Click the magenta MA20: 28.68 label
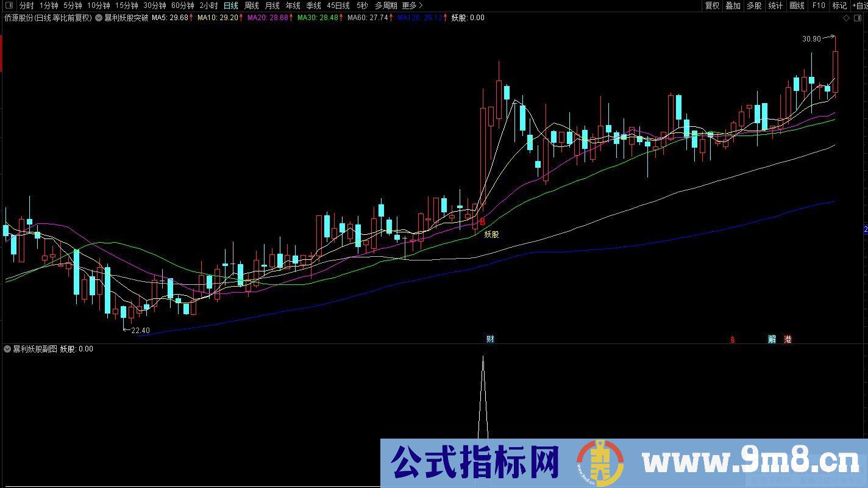Image resolution: width=868 pixels, height=488 pixels. click(269, 18)
